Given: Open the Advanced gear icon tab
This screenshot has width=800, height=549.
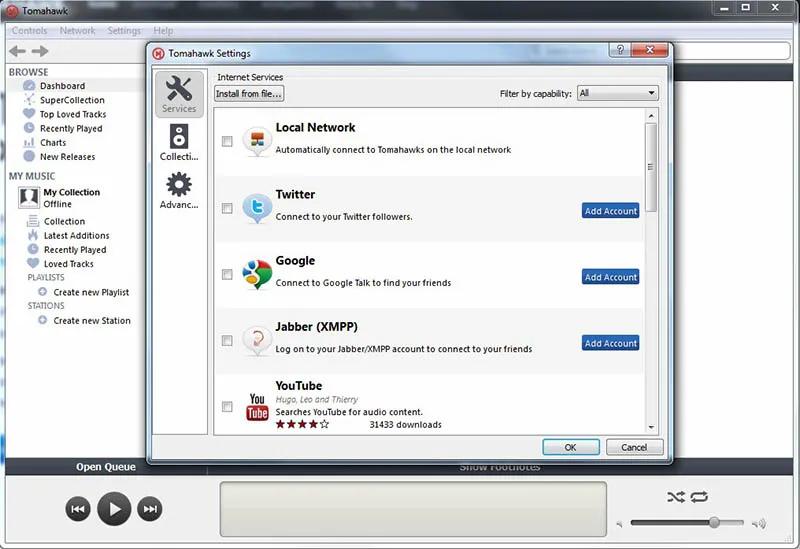Looking at the screenshot, I should tap(179, 190).
